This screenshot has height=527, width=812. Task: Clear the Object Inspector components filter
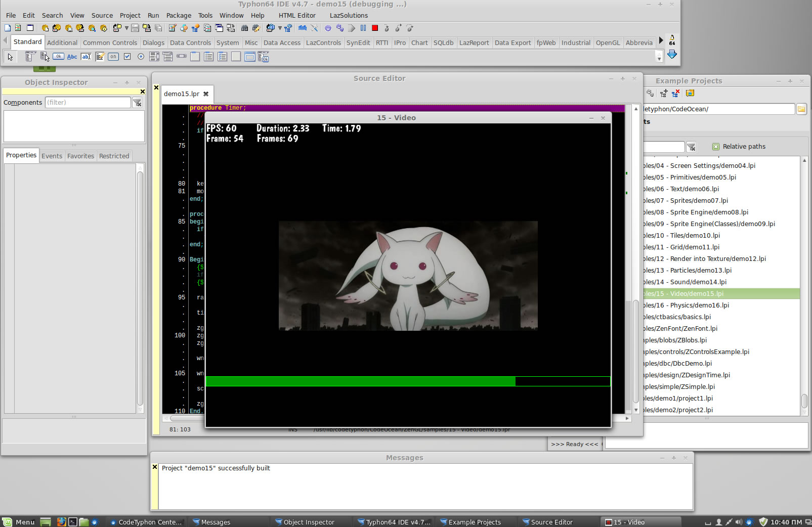pyautogui.click(x=137, y=103)
